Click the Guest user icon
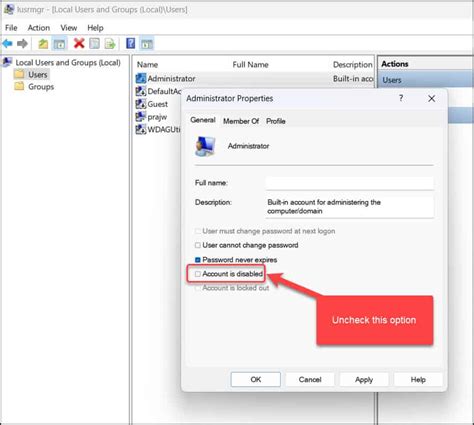This screenshot has width=474, height=425. 141,104
